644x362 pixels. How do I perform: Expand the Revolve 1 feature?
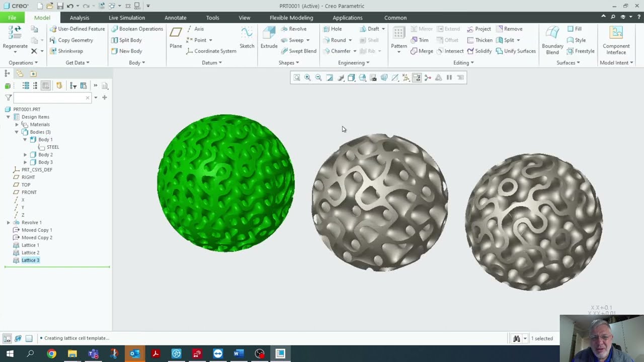click(x=8, y=222)
